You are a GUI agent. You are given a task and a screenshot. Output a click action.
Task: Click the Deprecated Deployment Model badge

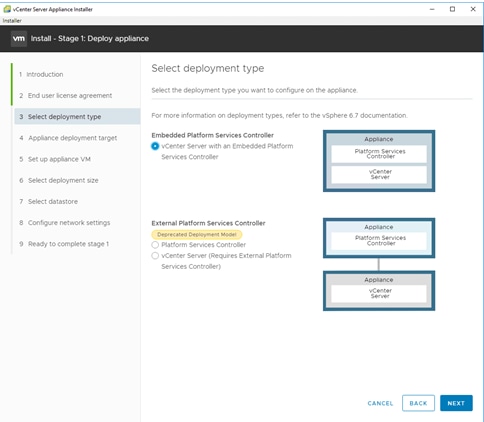pos(197,234)
